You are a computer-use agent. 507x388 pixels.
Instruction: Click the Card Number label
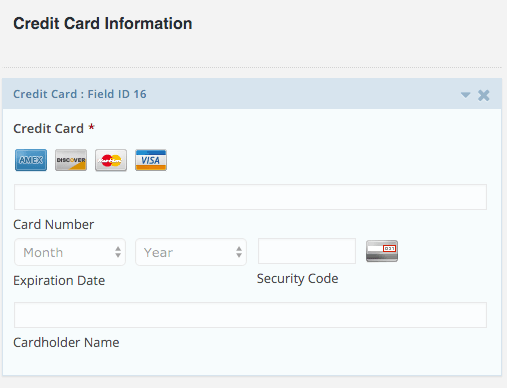tap(54, 224)
